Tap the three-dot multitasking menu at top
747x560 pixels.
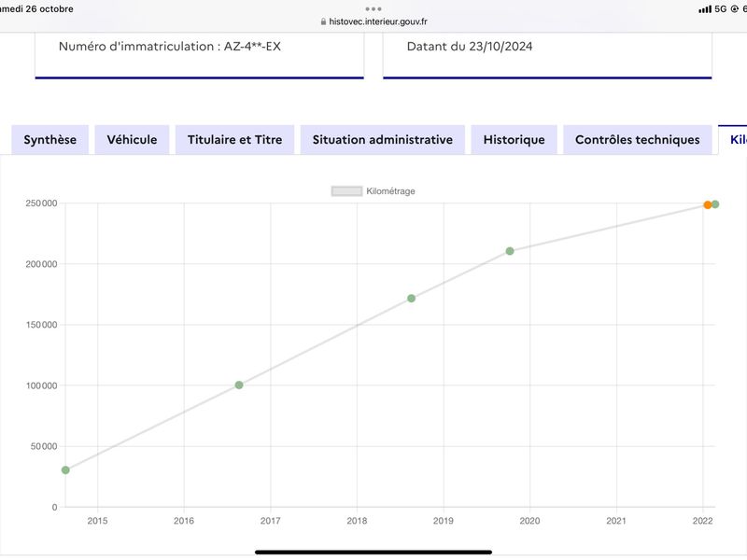(373, 8)
